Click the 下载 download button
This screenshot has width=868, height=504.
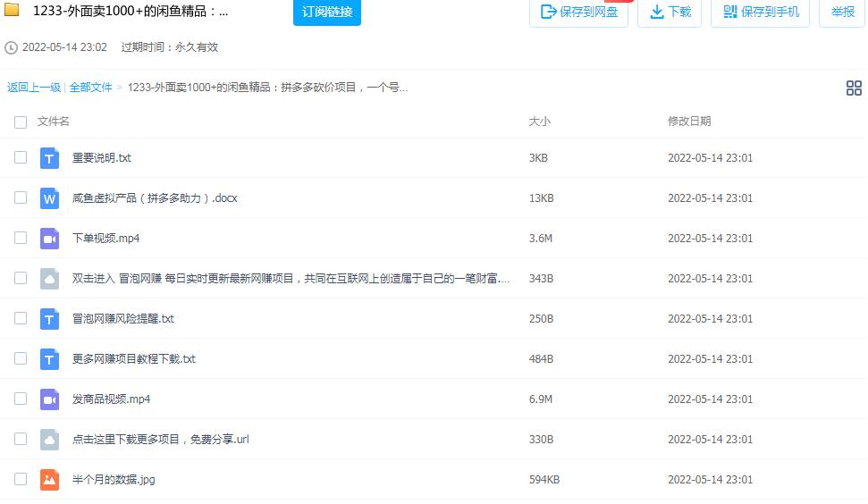(x=670, y=13)
